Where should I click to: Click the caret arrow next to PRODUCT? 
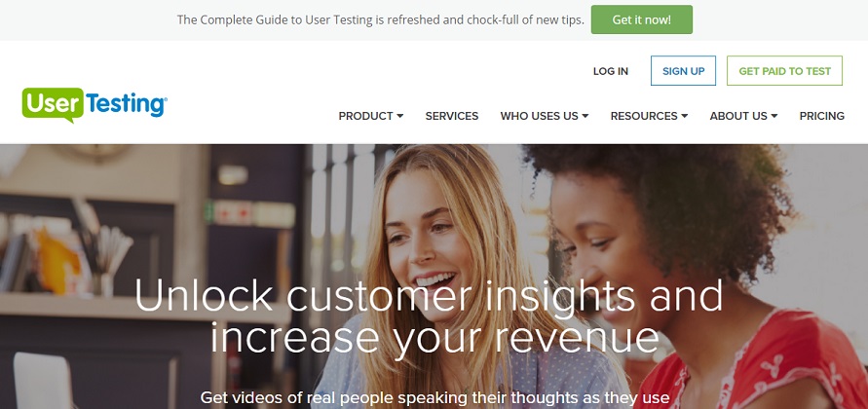click(x=399, y=116)
